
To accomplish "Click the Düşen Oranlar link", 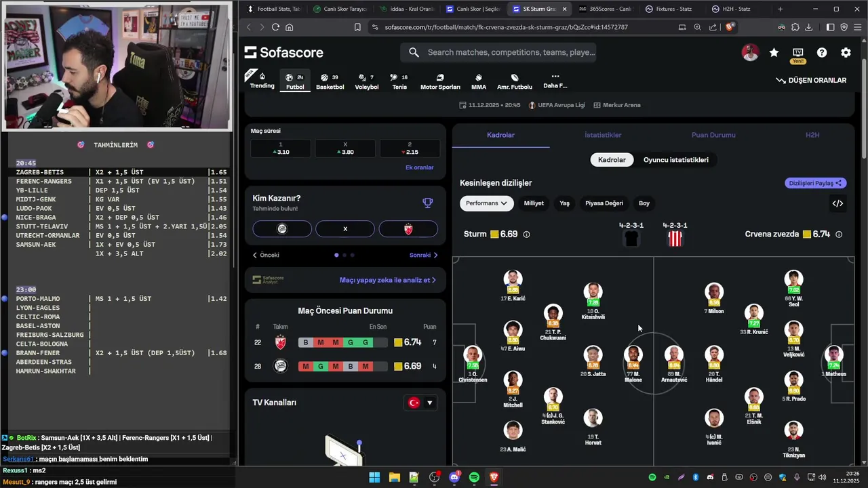I will [811, 80].
